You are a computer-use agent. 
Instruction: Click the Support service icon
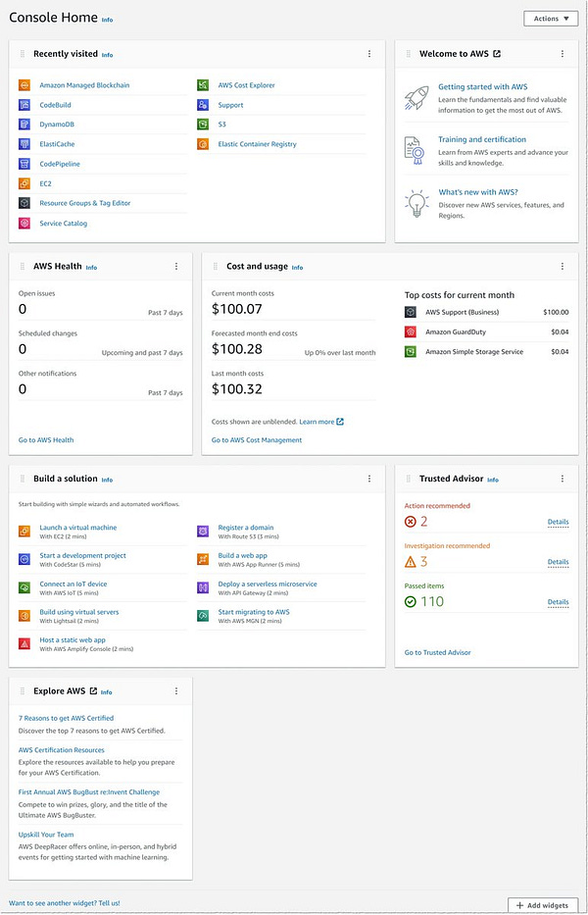point(203,105)
